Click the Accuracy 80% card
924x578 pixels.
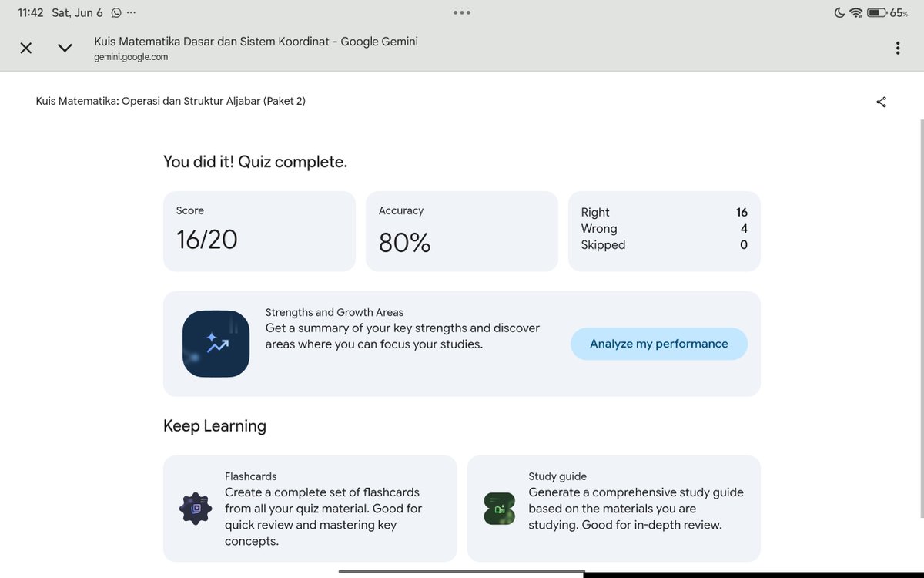tap(462, 231)
